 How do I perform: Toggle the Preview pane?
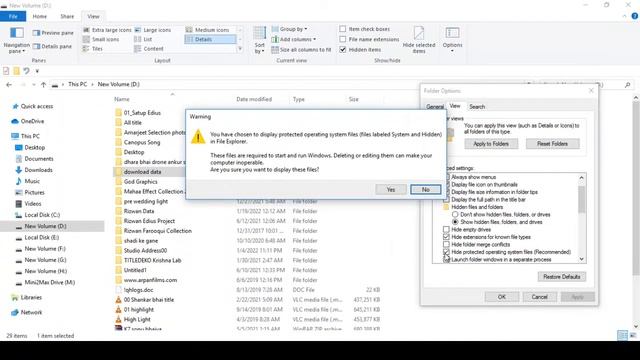pos(53,33)
